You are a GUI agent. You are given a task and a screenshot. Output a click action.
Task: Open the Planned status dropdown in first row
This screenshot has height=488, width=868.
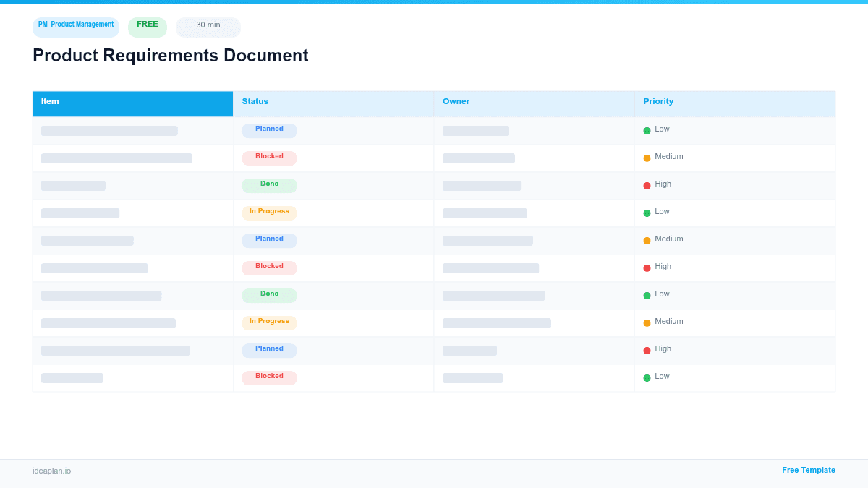tap(269, 129)
